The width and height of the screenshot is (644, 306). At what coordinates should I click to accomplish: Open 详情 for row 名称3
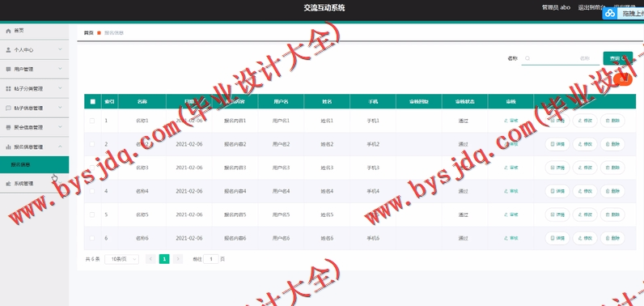coord(557,168)
